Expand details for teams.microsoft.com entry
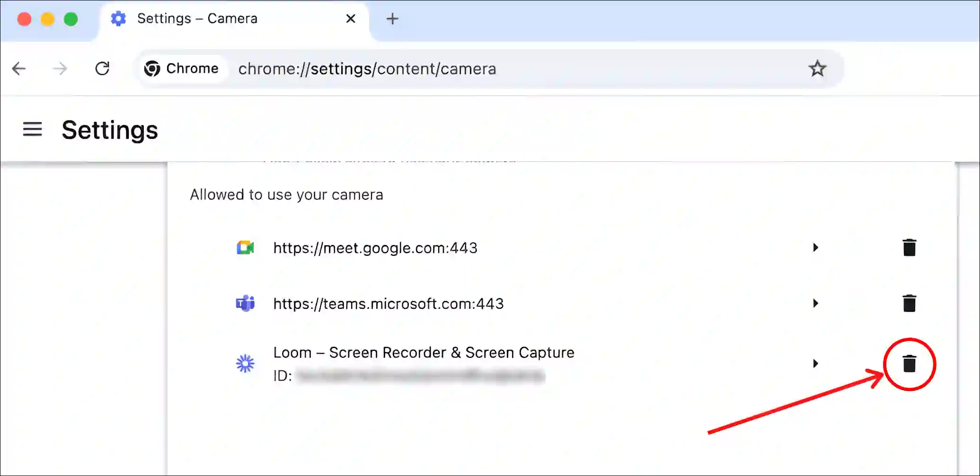The height and width of the screenshot is (476, 980). point(815,303)
